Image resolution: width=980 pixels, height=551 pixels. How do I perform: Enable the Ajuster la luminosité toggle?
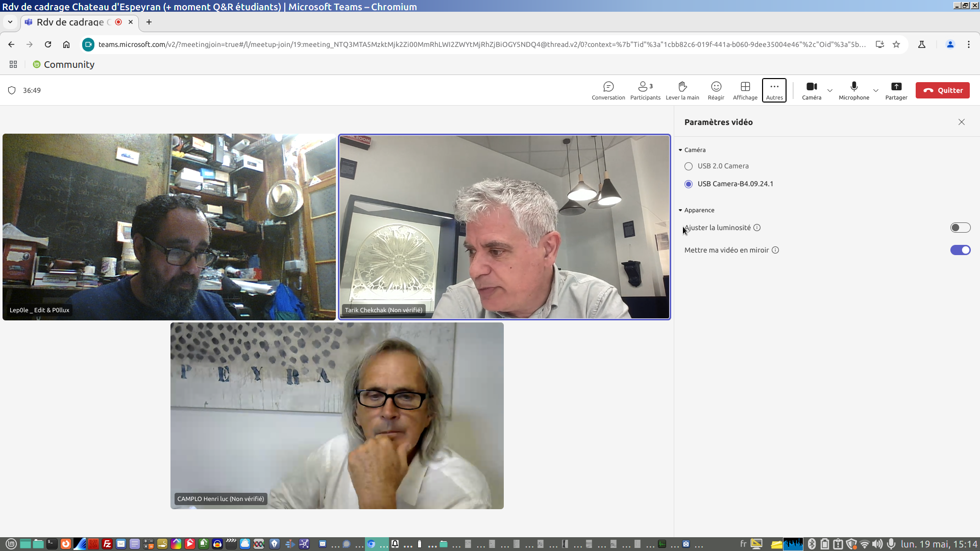[x=960, y=228]
